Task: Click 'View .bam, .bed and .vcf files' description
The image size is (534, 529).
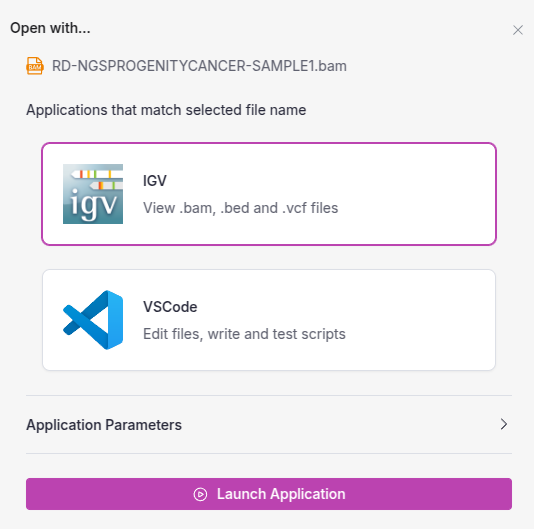Action: 240,208
